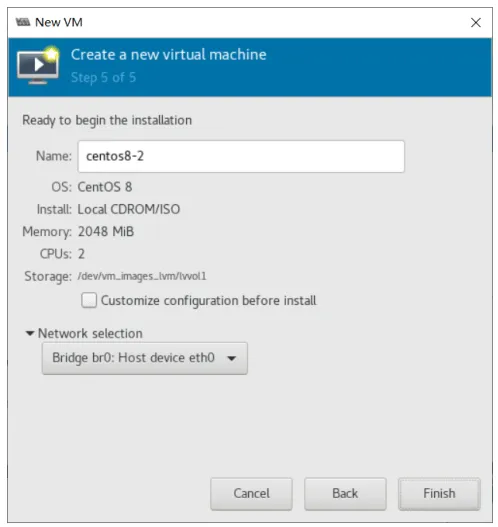Click the New VM window title text
This screenshot has height=527, width=498.
pos(59,23)
